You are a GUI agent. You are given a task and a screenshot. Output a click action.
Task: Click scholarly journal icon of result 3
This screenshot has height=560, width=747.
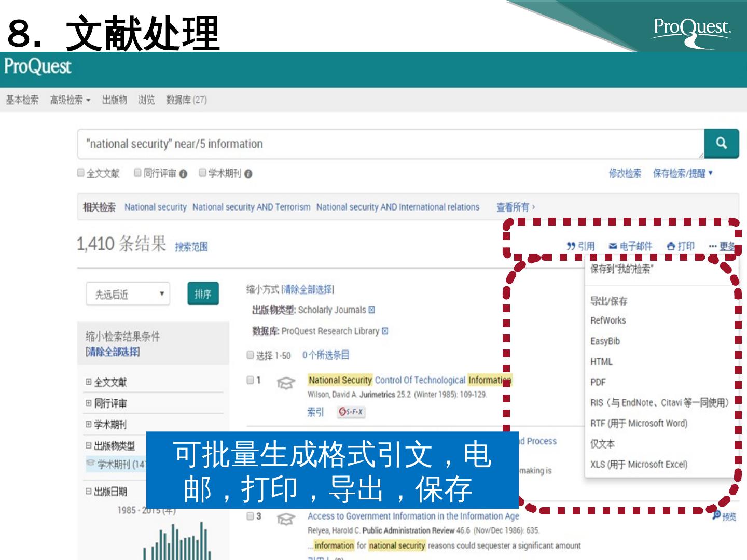click(x=286, y=519)
